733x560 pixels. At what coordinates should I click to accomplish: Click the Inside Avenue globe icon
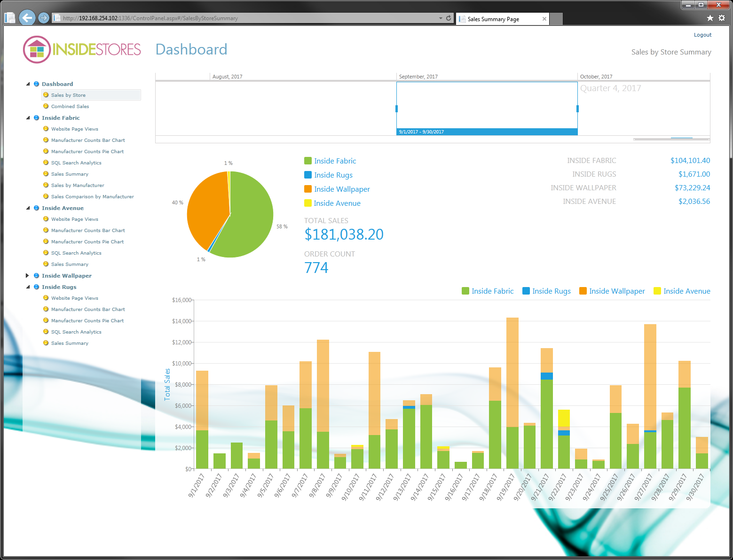tap(36, 208)
